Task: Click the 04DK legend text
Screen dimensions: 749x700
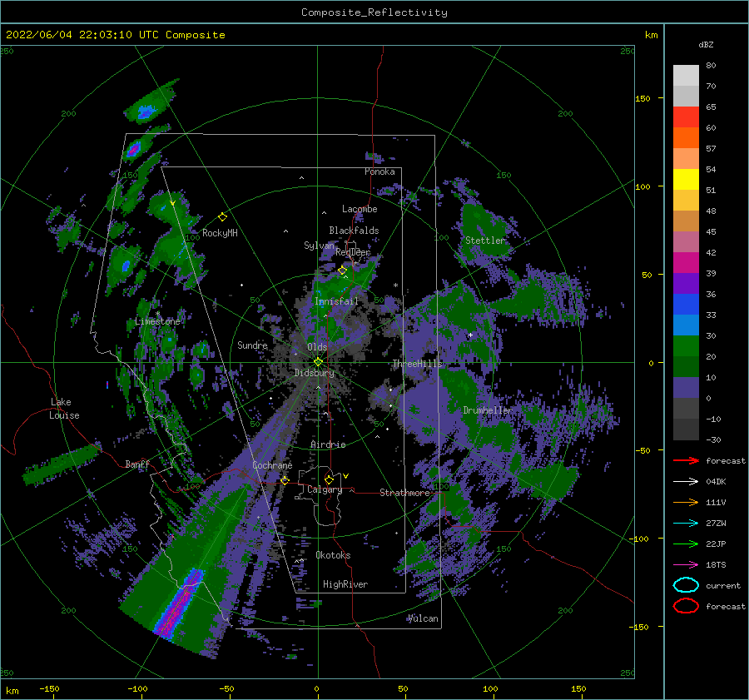Action: (x=716, y=482)
